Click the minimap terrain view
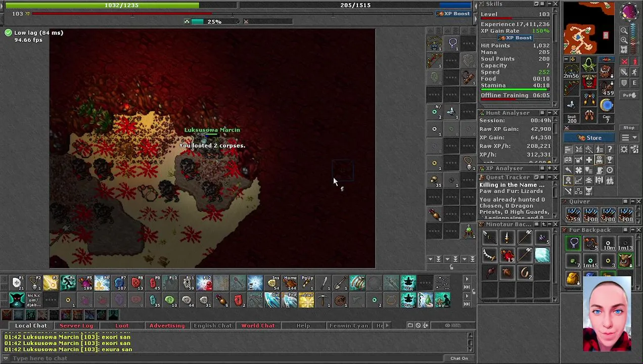The image size is (643, 364). click(589, 28)
